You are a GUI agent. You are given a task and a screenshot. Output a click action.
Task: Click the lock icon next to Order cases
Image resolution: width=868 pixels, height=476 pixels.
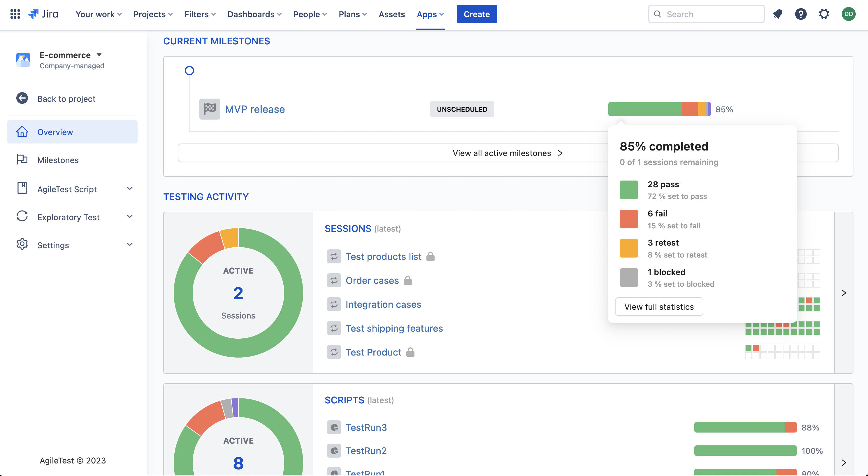pyautogui.click(x=408, y=281)
